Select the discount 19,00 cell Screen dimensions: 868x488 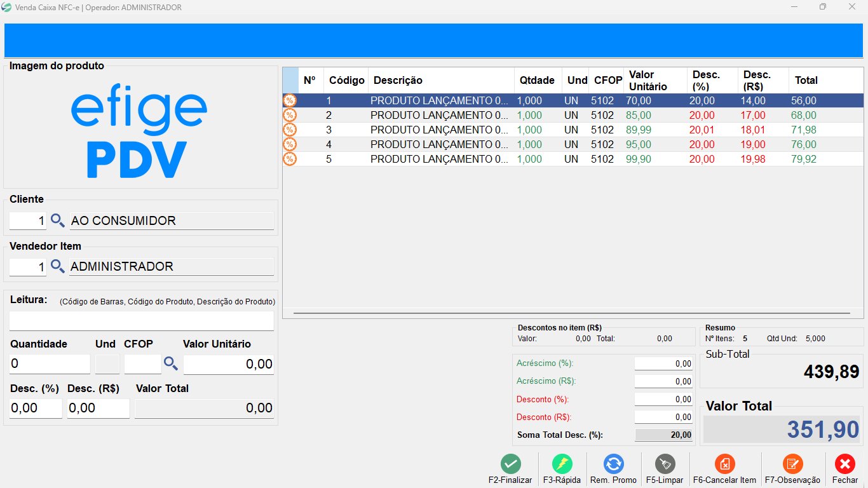(x=763, y=144)
